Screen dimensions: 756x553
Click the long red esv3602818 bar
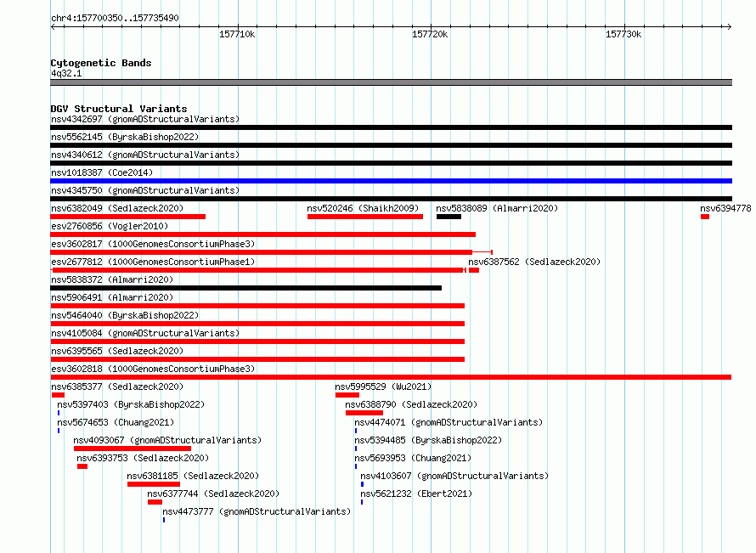[391, 377]
